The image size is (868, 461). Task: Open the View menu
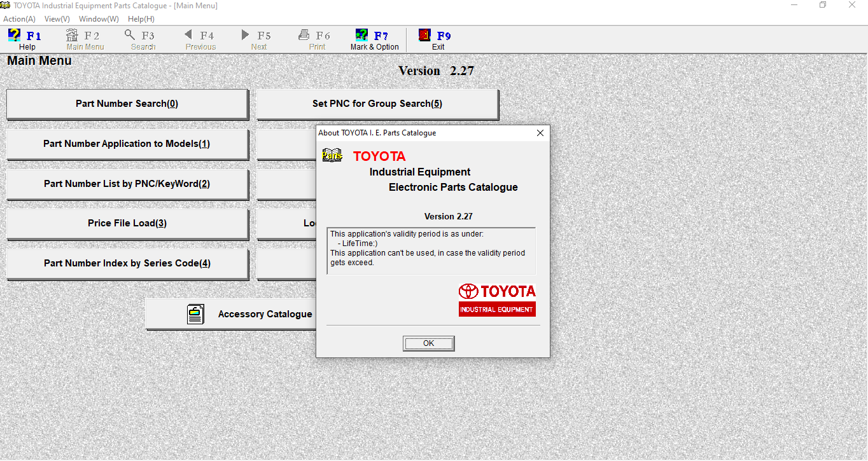(x=56, y=18)
